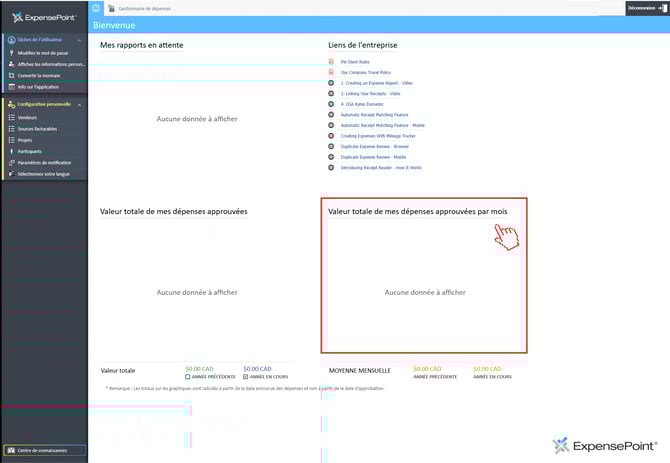Open Sélectionnez votre langue
The height and width of the screenshot is (463, 670).
(43, 174)
